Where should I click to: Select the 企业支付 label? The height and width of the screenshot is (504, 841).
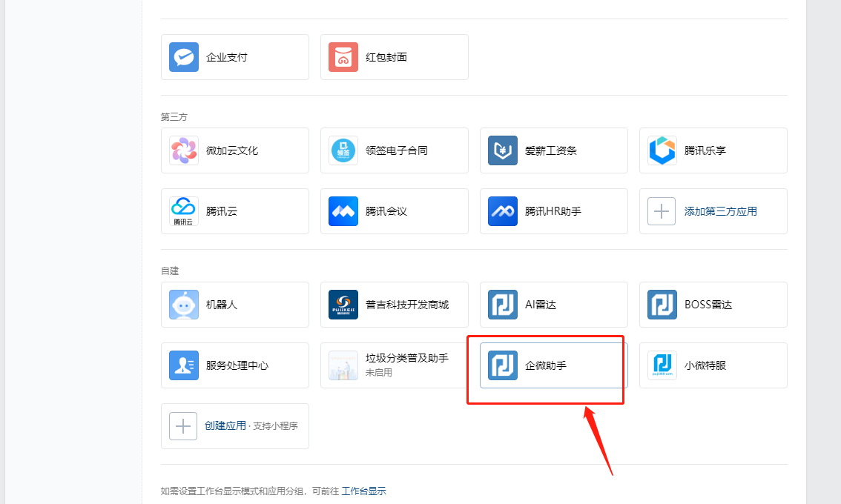pos(227,57)
